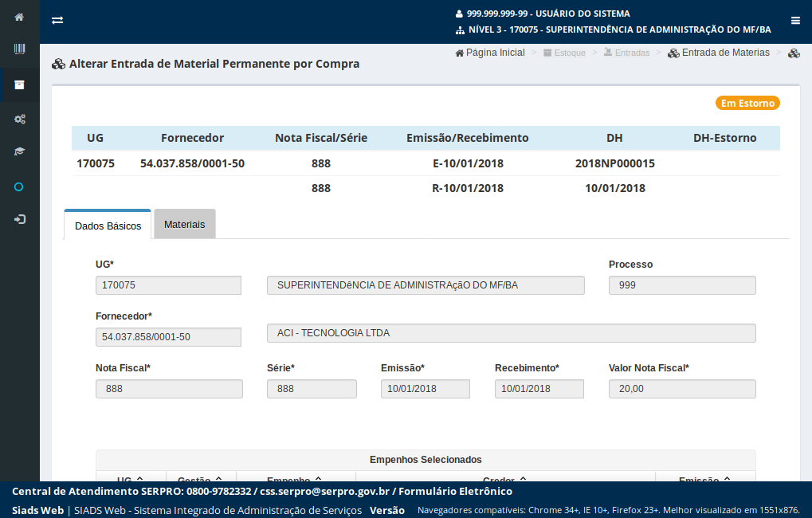The height and width of the screenshot is (518, 812).
Task: Click the 54.037.858/0001-50 summary cell
Action: (x=192, y=163)
